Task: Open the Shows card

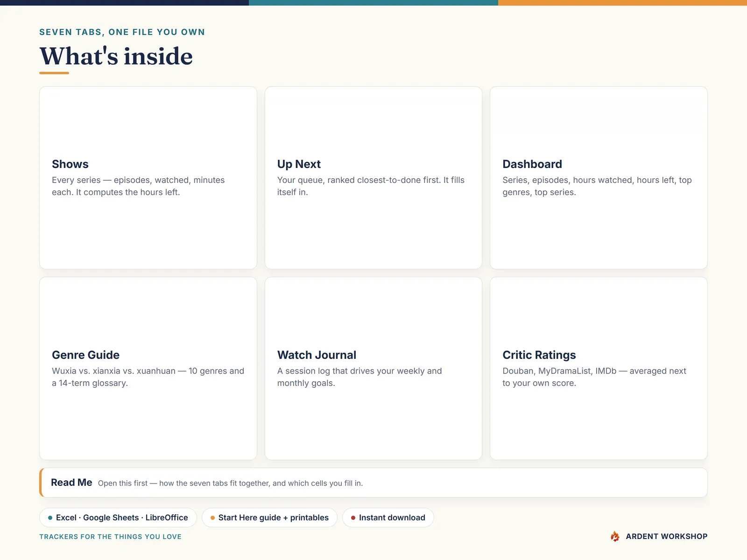Action: (x=148, y=178)
